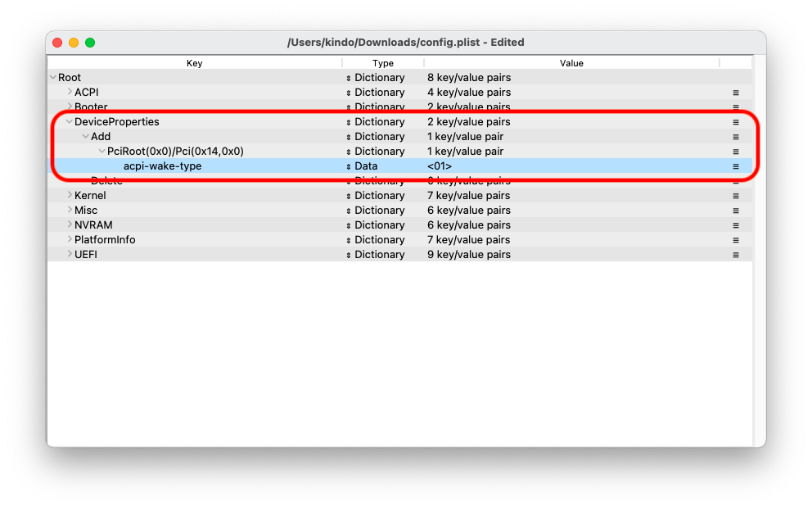Click the row menu icon for PciRoot(0x0)/Pci(0x14,0x0)
This screenshot has height=508, width=812.
735,152
